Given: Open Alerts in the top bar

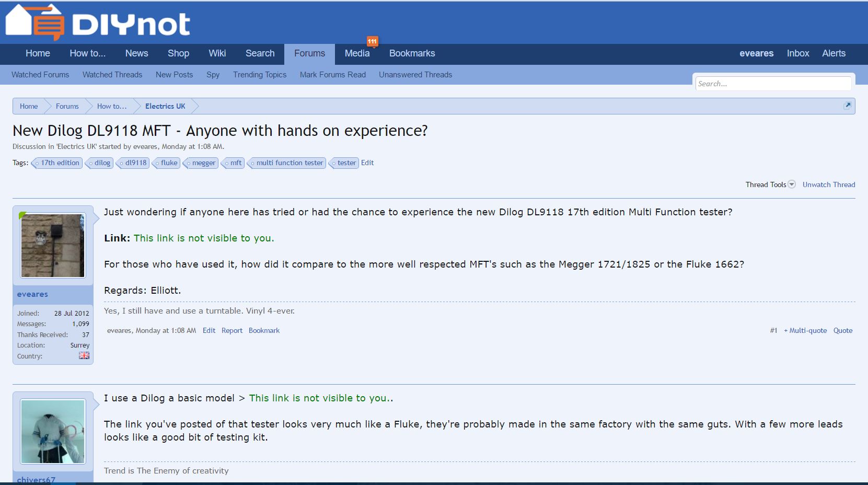Looking at the screenshot, I should coord(834,53).
